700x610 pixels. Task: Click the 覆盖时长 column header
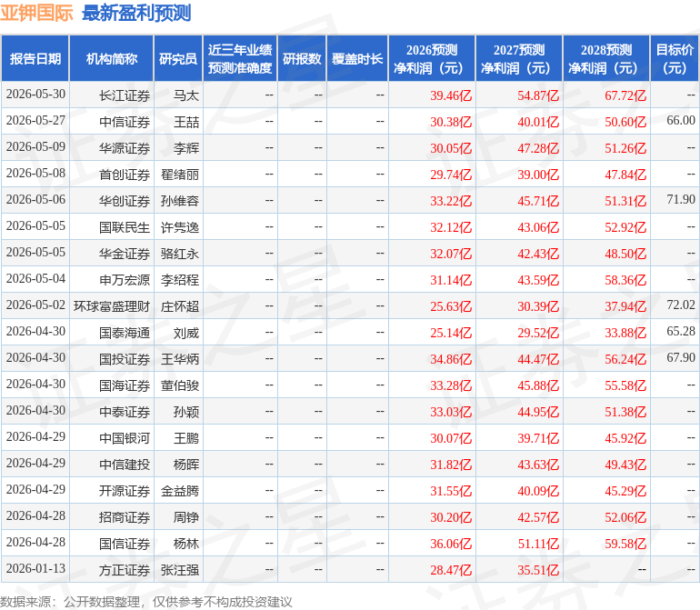(357, 58)
